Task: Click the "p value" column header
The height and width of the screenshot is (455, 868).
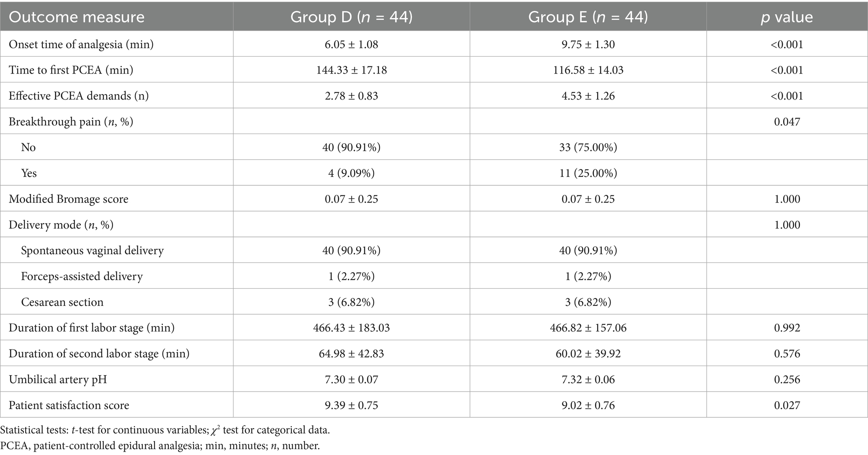Action: 787,17
